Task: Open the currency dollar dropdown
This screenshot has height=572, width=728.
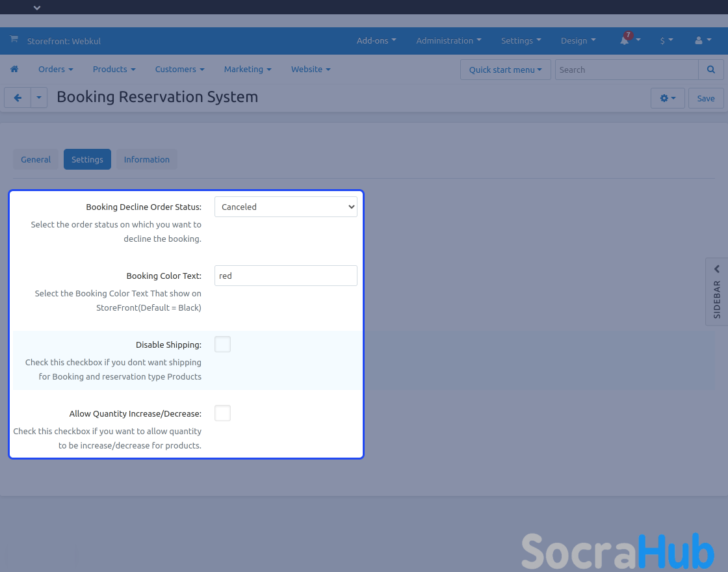Action: 666,40
